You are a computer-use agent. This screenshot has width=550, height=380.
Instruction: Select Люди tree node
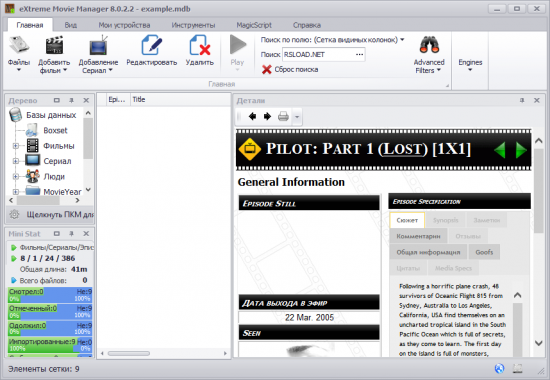coord(54,177)
